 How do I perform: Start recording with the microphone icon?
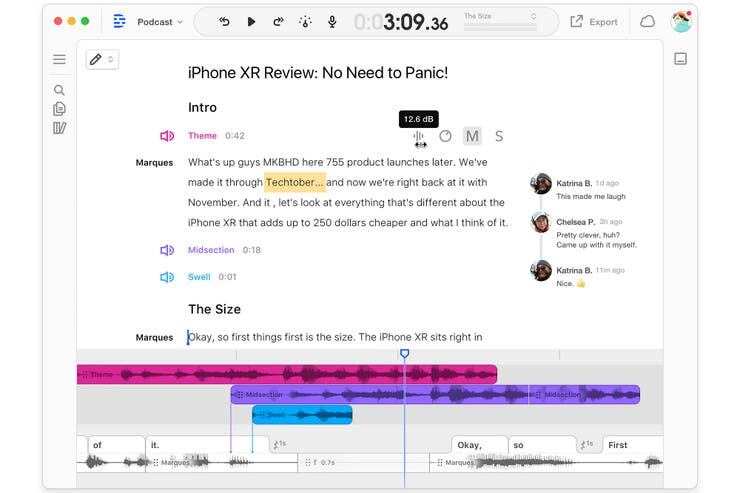point(332,22)
